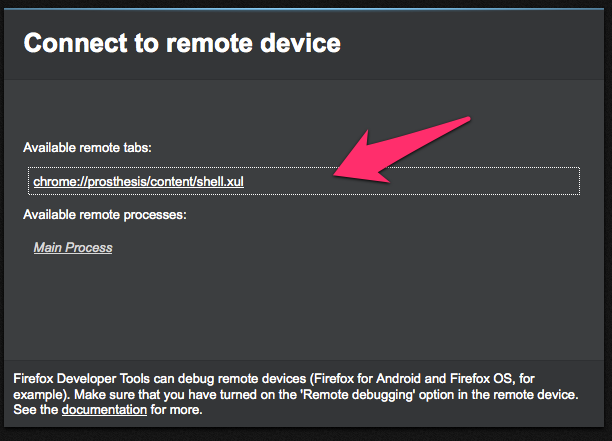The width and height of the screenshot is (612, 441).
Task: Click the 'Remote debugging' quoted text
Action: click(x=358, y=395)
